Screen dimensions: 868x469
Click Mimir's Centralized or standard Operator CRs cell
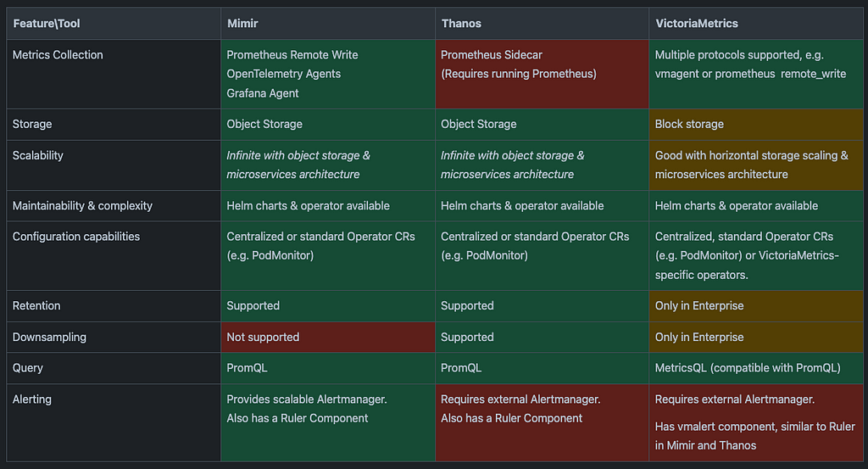coord(328,256)
